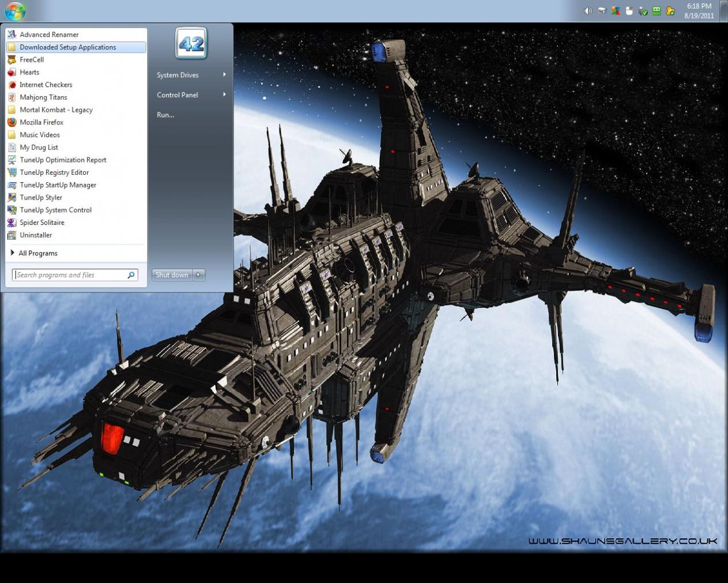Screen dimensions: 728x583
Task: Open Shut down options arrow
Action: coord(199,275)
